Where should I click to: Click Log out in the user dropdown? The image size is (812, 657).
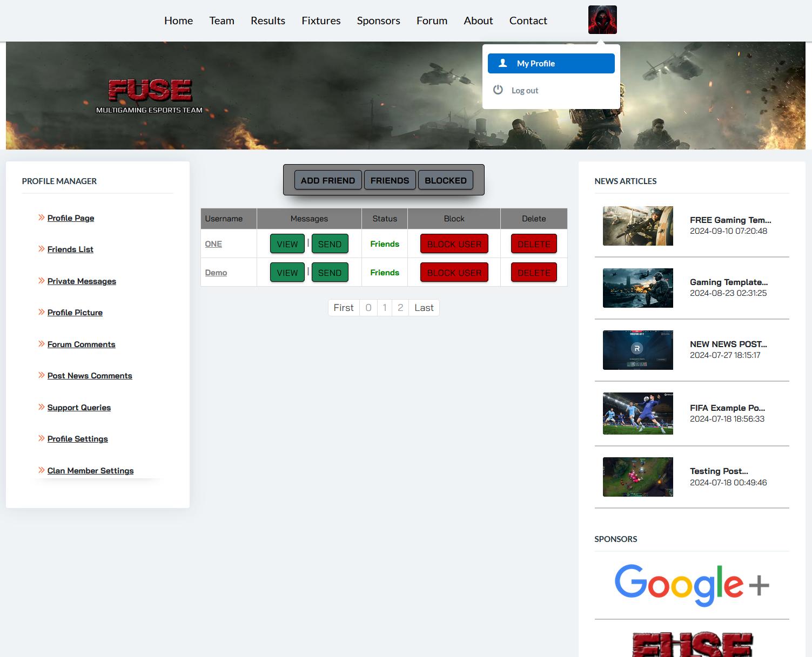click(524, 91)
